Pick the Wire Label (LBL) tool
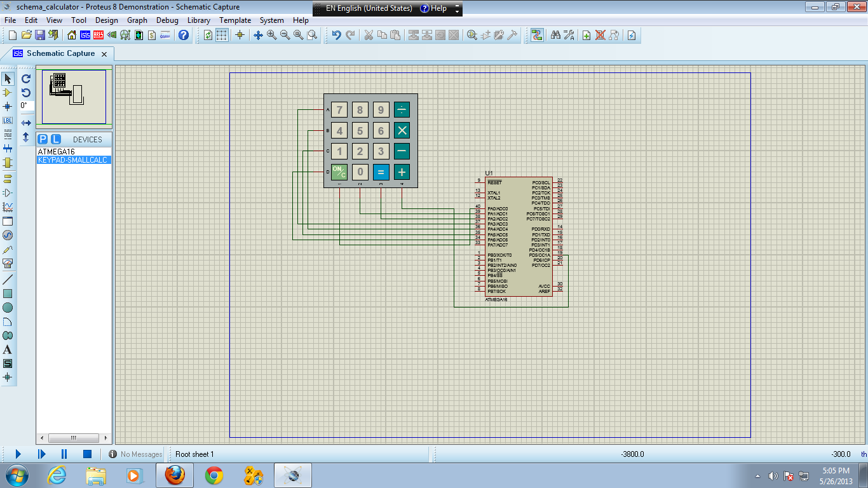 click(8, 121)
